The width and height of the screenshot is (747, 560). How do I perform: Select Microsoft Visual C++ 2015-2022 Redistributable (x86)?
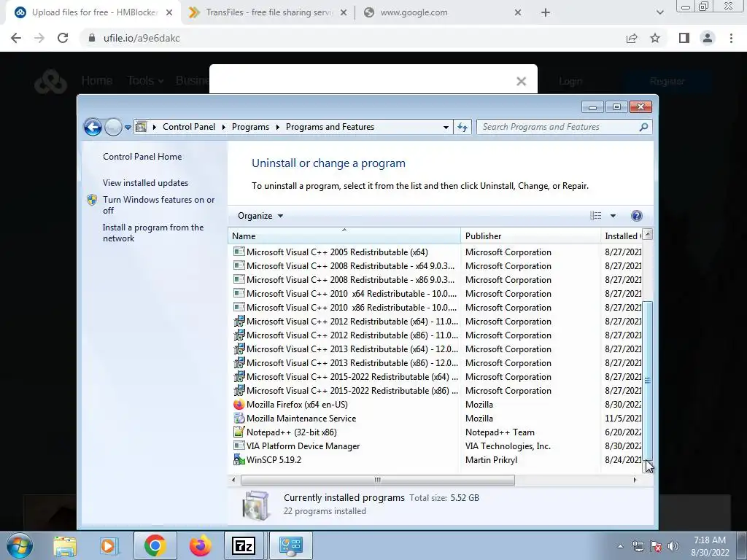[352, 391]
